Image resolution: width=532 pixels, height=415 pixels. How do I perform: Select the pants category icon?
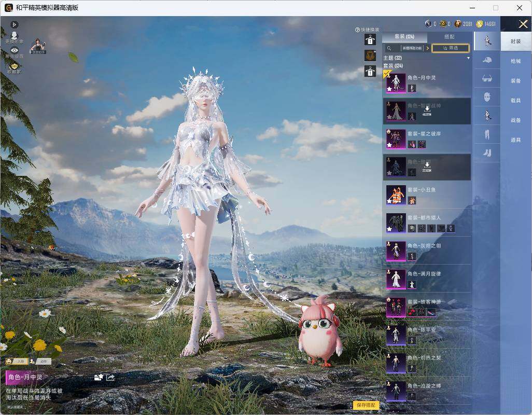pyautogui.click(x=487, y=134)
